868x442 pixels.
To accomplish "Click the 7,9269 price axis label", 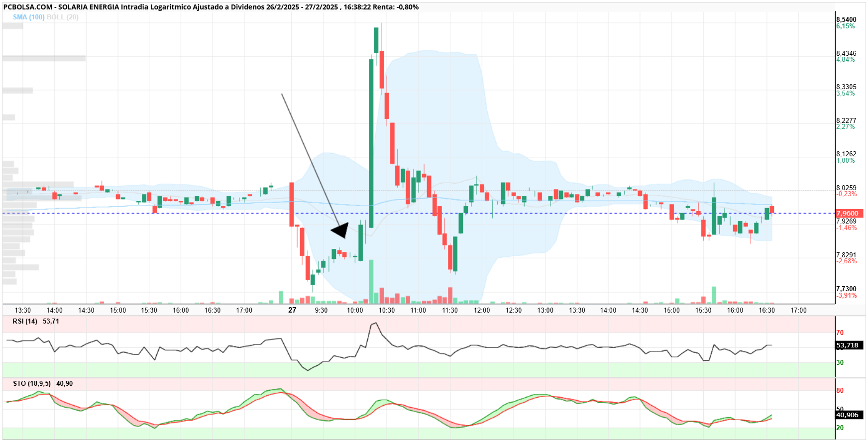I will point(846,221).
